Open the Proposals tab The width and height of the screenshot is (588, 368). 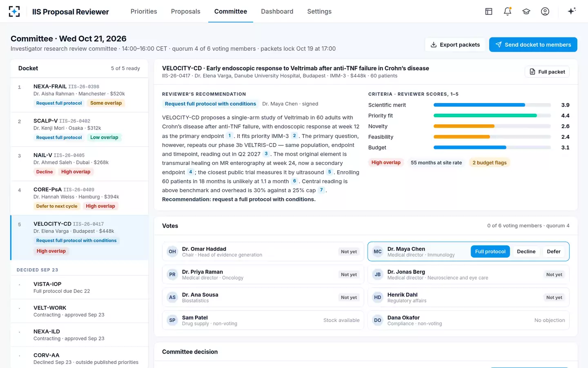[185, 11]
